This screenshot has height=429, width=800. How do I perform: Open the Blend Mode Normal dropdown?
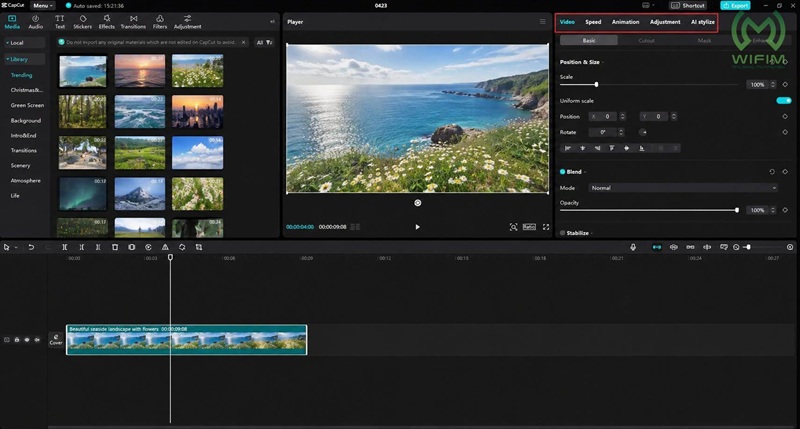point(683,188)
